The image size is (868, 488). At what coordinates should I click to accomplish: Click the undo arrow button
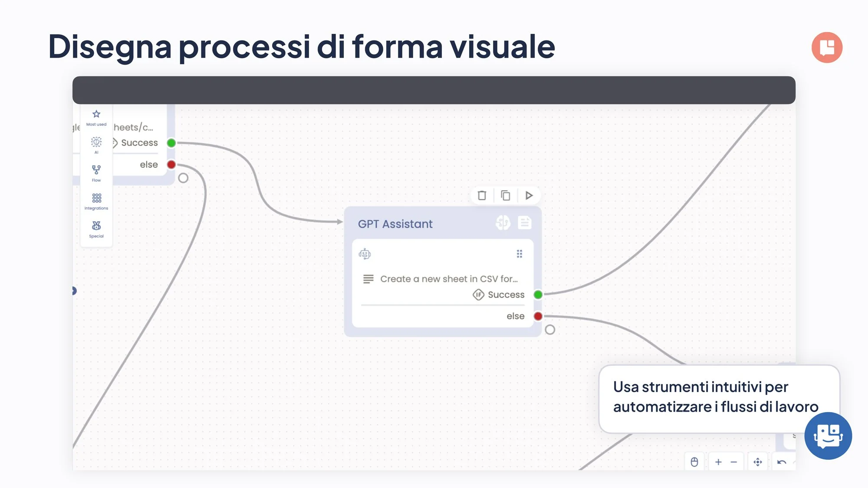point(782,462)
